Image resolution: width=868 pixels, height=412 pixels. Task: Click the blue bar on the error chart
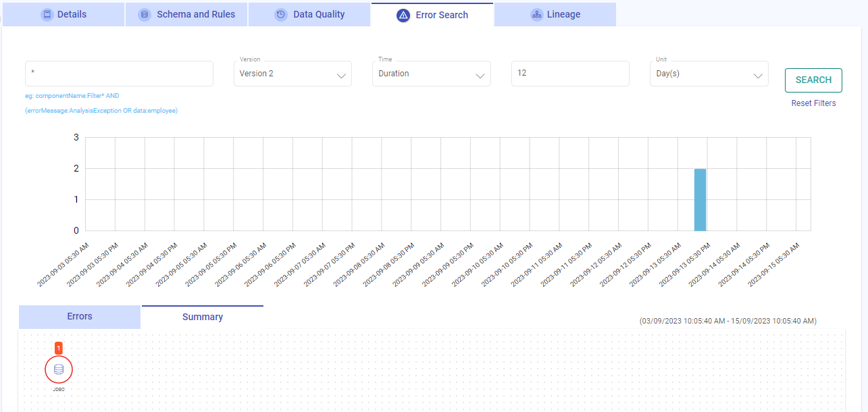click(700, 199)
